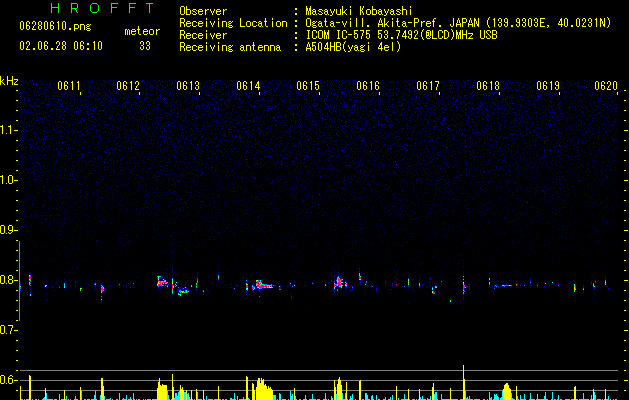629x400 pixels.
Task: Click the 1.1 kHz axis label
Action: (x=8, y=130)
